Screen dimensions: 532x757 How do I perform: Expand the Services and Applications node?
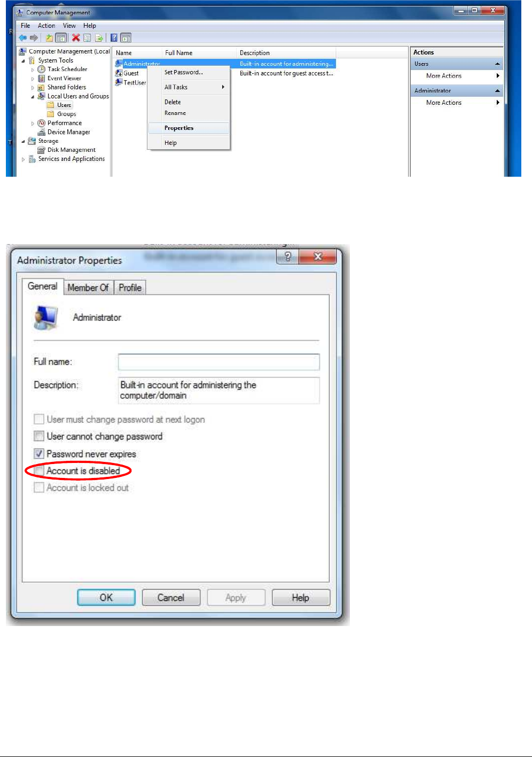[x=24, y=159]
